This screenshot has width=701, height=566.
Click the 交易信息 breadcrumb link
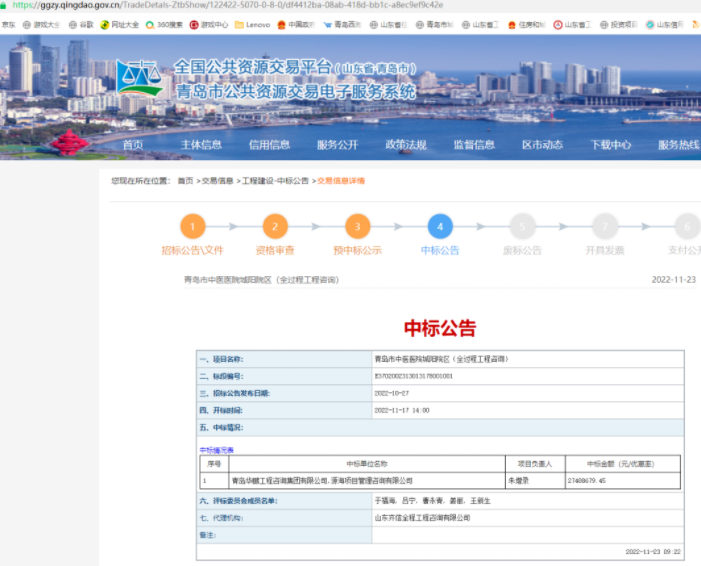pos(217,181)
